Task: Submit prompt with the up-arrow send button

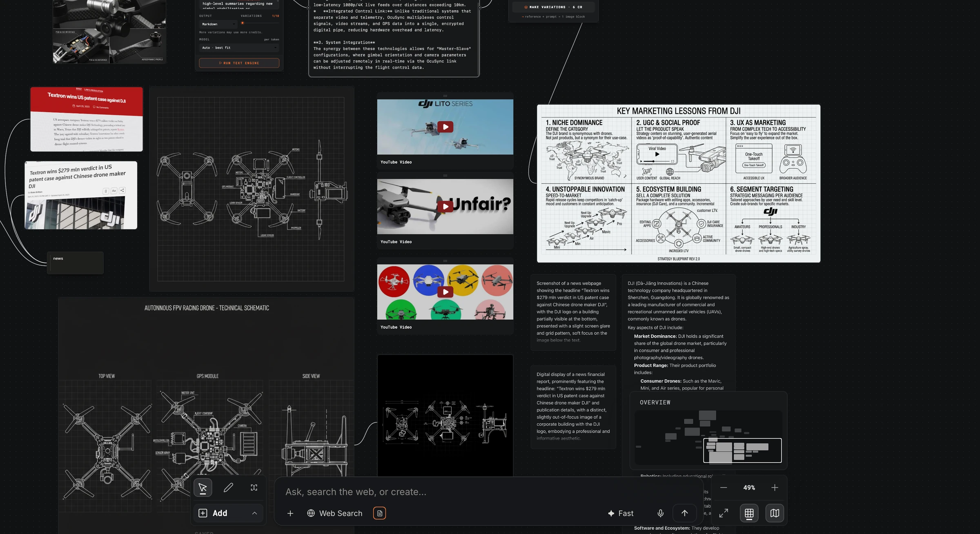Action: (685, 513)
